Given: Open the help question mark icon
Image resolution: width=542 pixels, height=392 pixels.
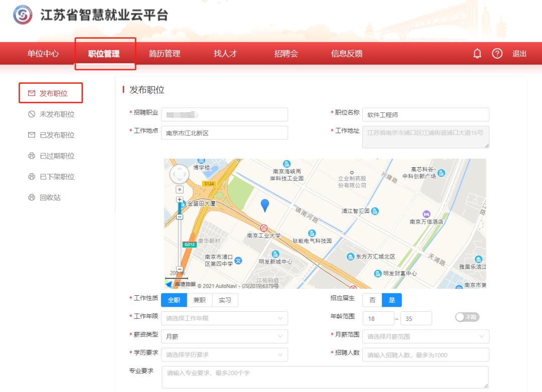Looking at the screenshot, I should click(497, 54).
